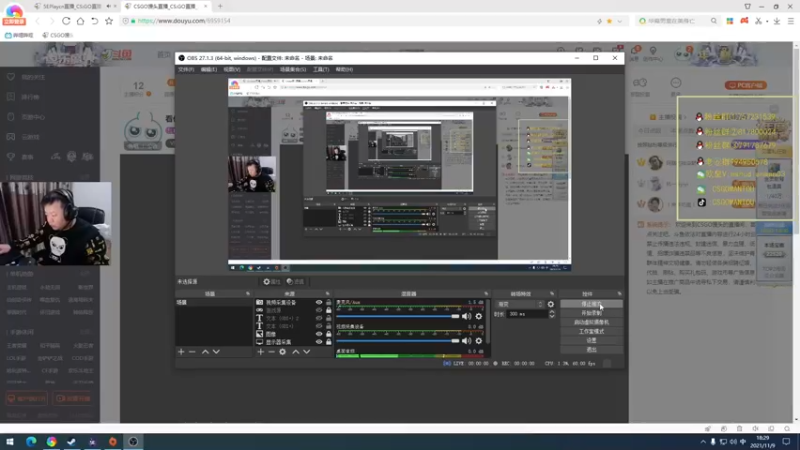Viewport: 800px width, 450px height.
Task: Move source down with the Sources down arrow
Action: pos(307,352)
